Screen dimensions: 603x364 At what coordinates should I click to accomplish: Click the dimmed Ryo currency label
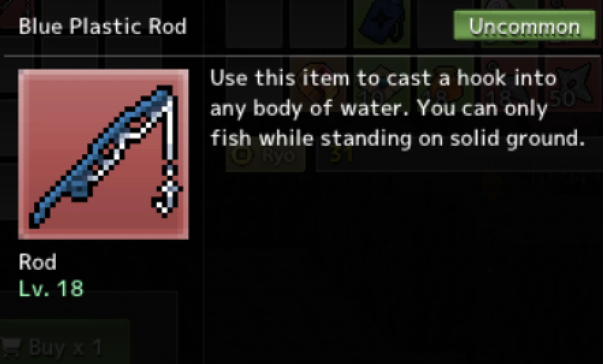(x=279, y=155)
